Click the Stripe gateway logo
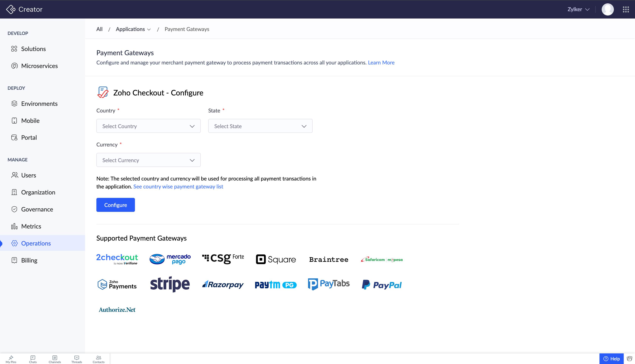 (170, 284)
